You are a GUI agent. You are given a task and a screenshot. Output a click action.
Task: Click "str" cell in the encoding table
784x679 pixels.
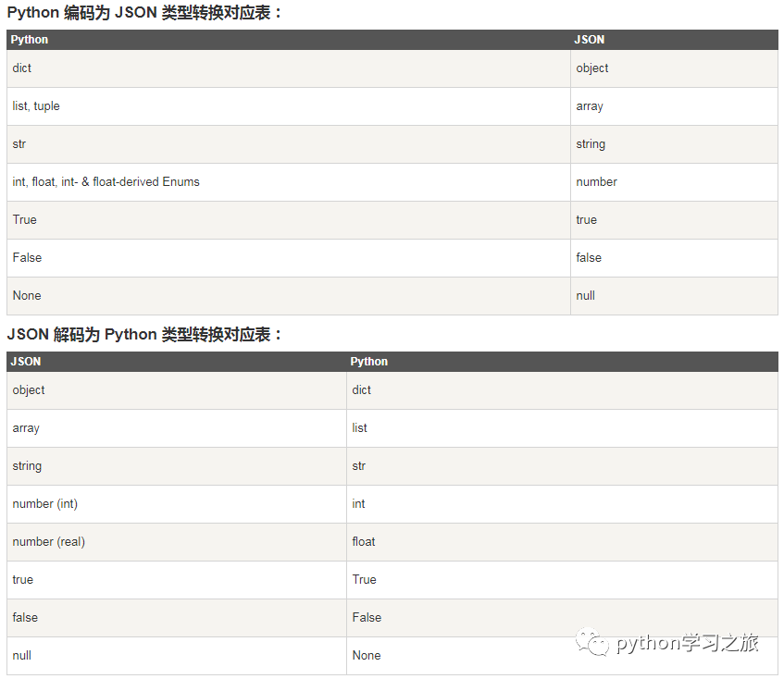pos(289,144)
